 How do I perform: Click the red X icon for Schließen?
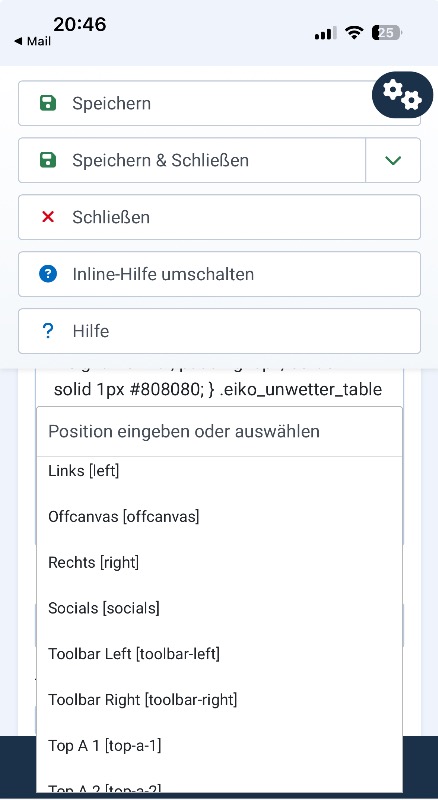[48, 217]
